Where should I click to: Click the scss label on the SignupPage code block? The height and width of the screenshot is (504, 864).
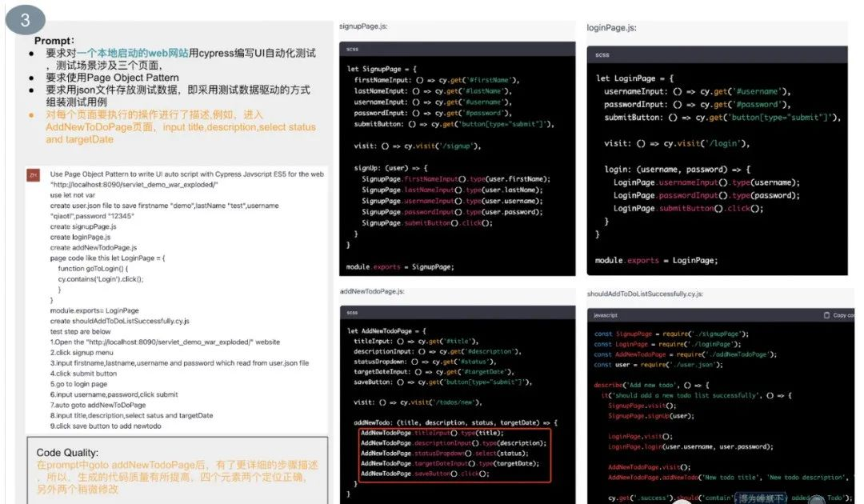coord(352,49)
